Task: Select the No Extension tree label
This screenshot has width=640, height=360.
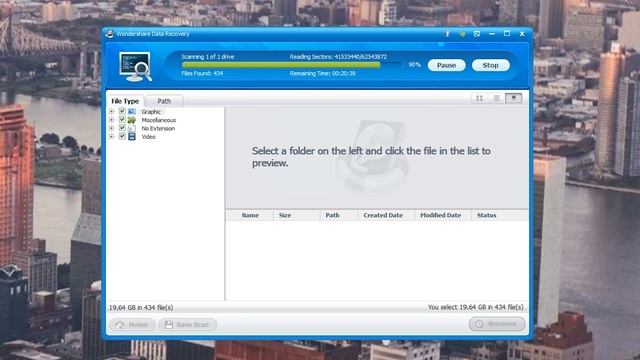Action: coord(158,128)
